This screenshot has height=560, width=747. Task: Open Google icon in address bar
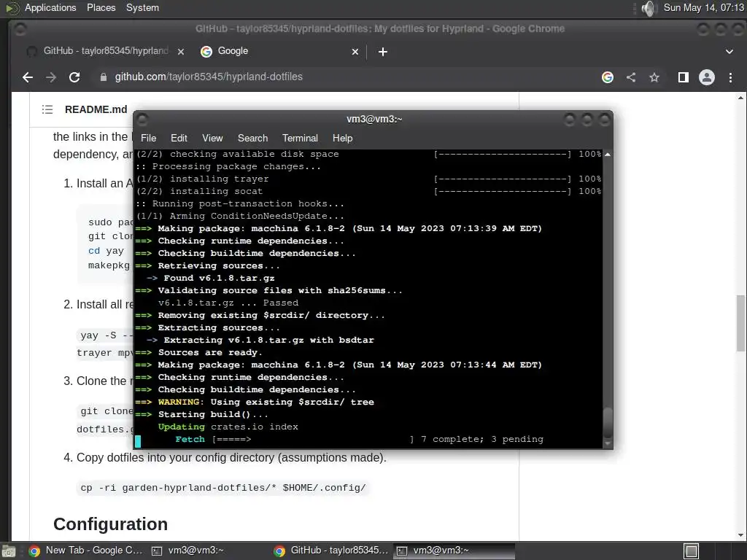pyautogui.click(x=608, y=77)
